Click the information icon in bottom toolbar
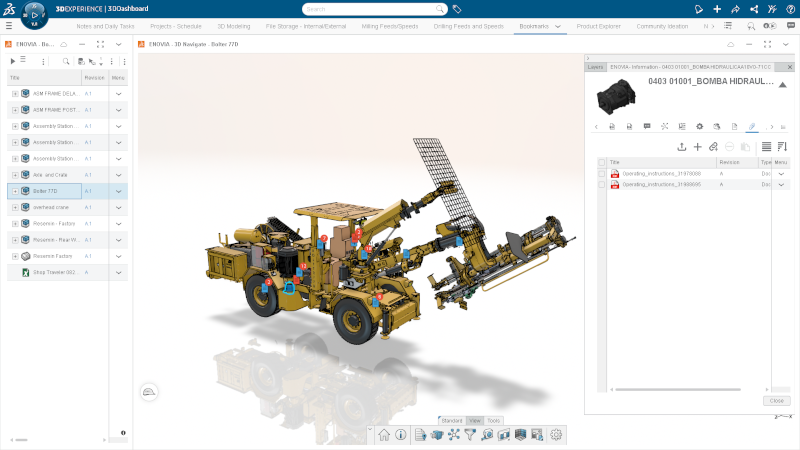Screen dimensions: 800x450 400,435
